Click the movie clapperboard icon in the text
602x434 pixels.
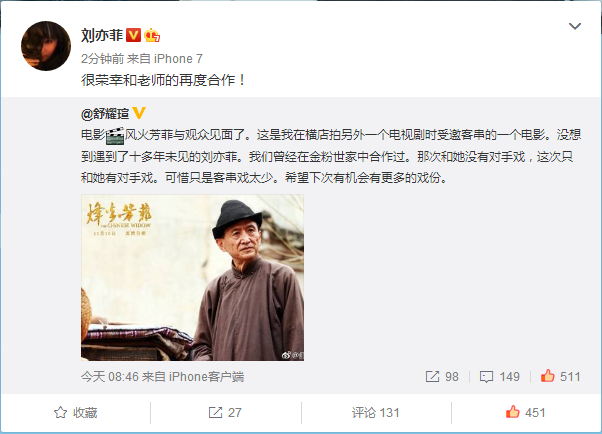point(115,136)
